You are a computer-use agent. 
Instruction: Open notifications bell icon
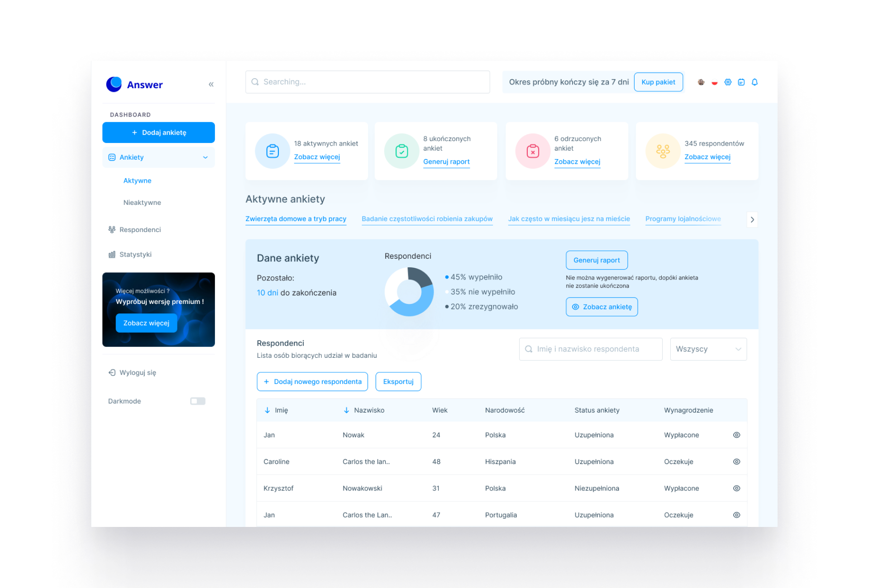754,82
